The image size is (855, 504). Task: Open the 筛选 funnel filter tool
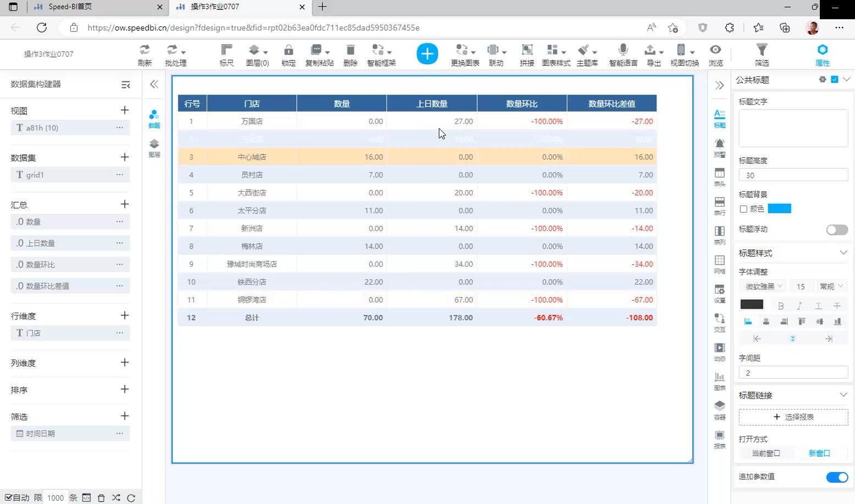tap(762, 51)
